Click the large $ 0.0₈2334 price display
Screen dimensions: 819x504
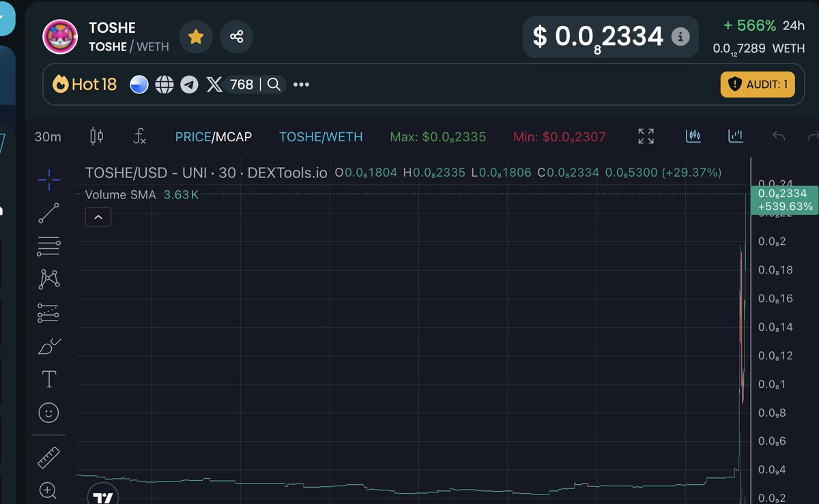pos(598,37)
